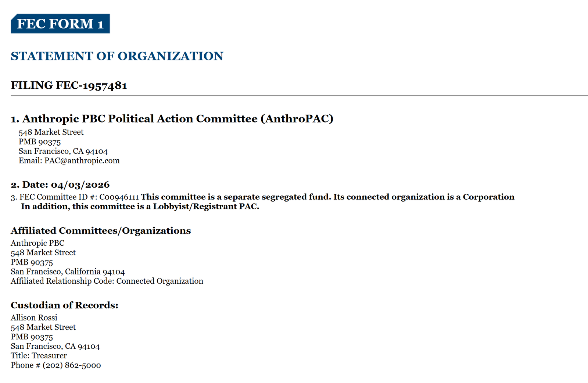Viewport: 588px width, 383px height.
Task: Click the Filing FEC-1957481 heading
Action: pos(69,85)
